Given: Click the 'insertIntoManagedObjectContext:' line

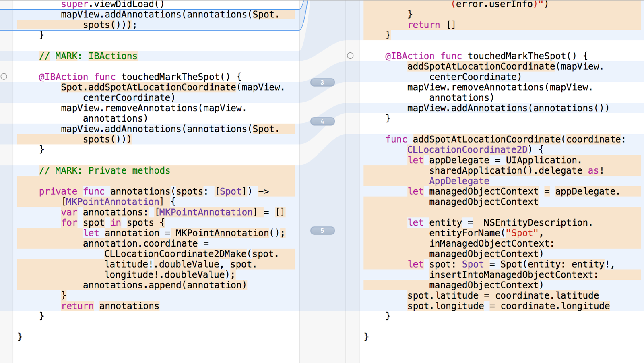Looking at the screenshot, I should pyautogui.click(x=514, y=275).
